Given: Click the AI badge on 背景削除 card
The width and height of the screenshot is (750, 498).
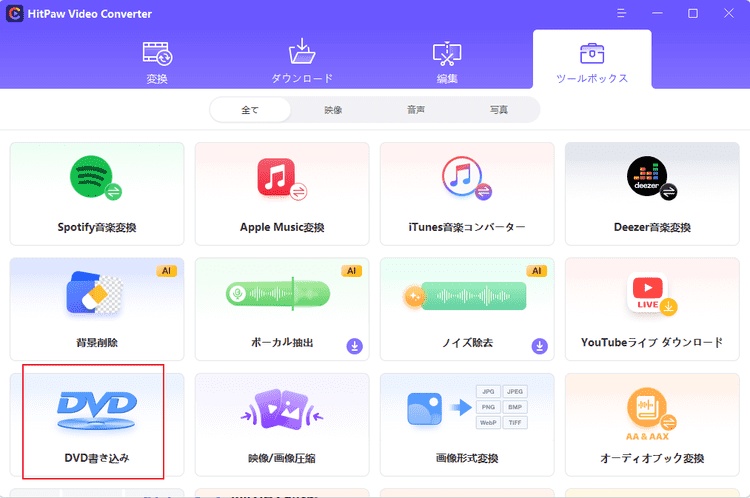Looking at the screenshot, I should click(166, 271).
